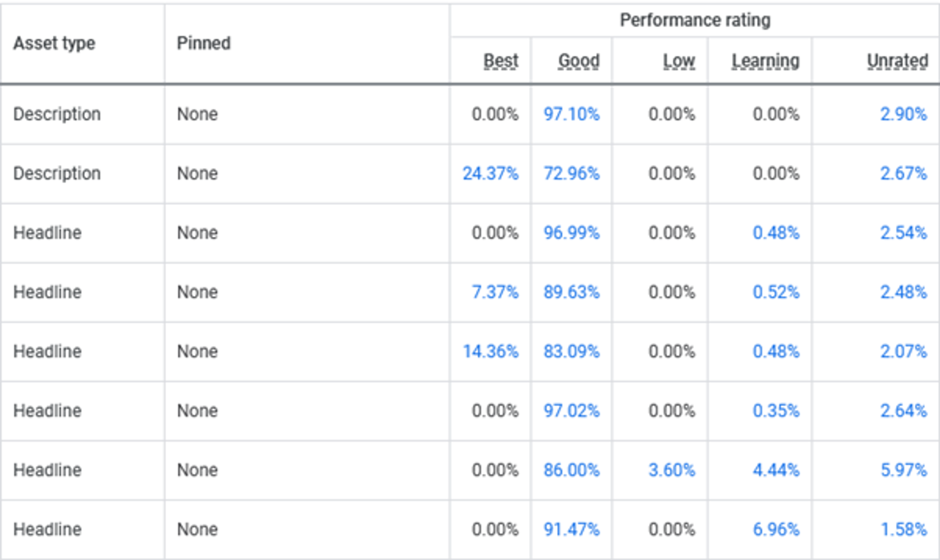The image size is (940, 560).
Task: Click the 3.60% Low percentage
Action: click(672, 470)
